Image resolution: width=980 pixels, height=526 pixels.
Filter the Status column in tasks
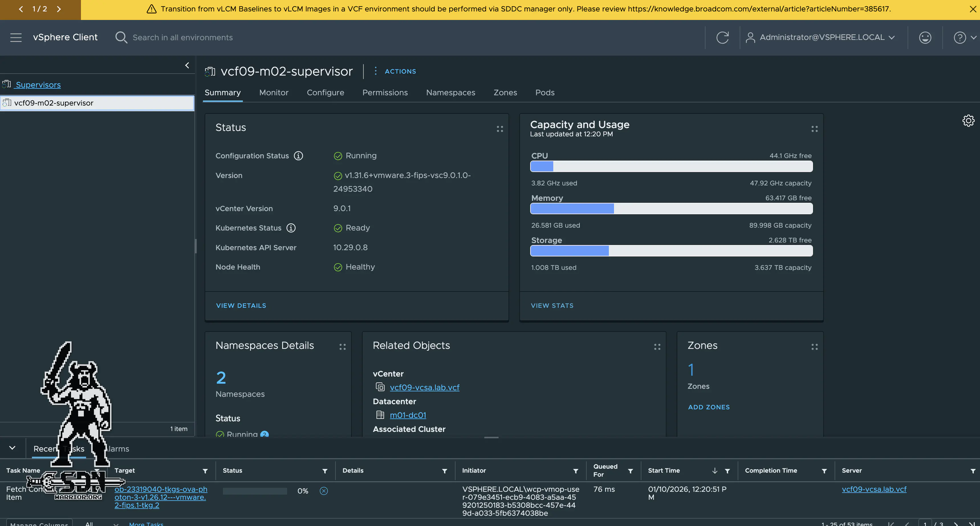pyautogui.click(x=324, y=471)
